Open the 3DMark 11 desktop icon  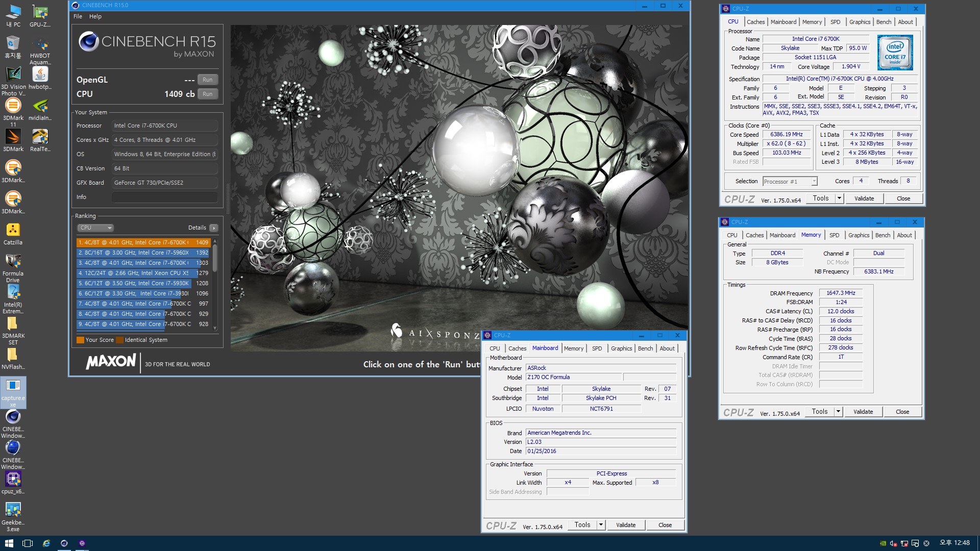coord(13,112)
